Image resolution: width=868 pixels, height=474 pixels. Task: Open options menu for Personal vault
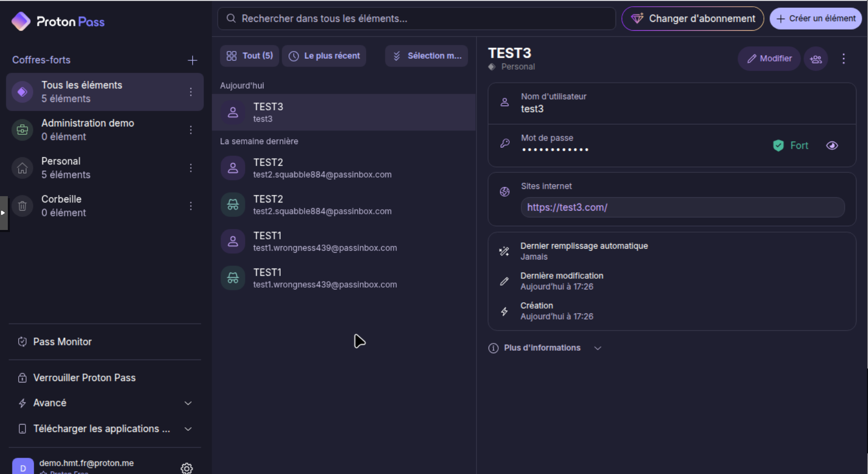(191, 168)
